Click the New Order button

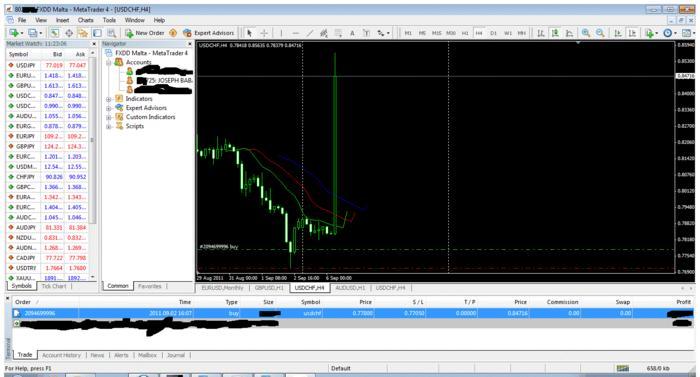145,33
